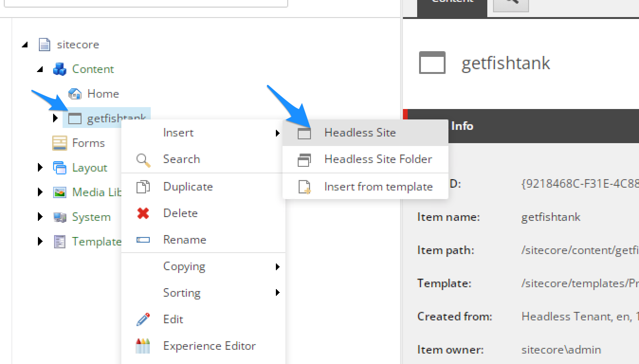Screen dimensions: 639x364
Task: Click the Templates icon in tree
Action: 60,242
